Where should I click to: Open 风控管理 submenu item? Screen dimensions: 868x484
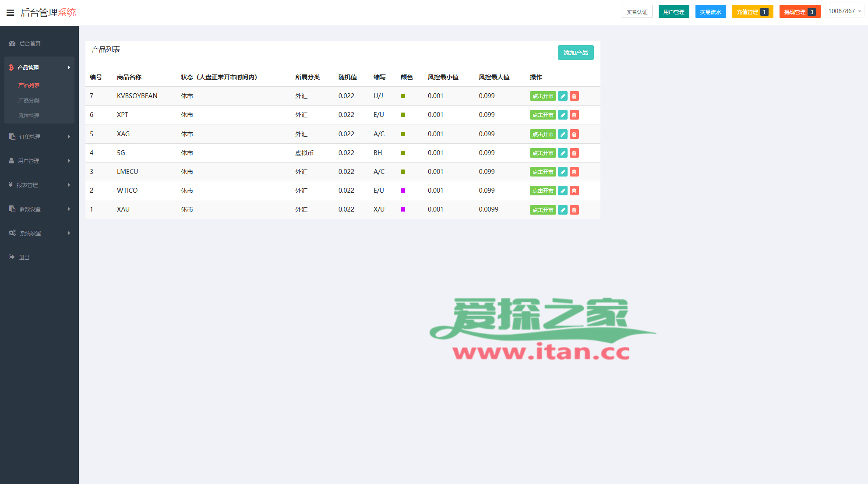point(29,116)
